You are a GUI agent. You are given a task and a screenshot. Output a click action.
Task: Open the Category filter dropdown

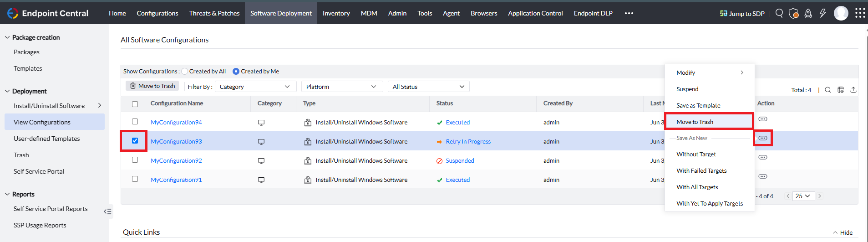click(255, 87)
